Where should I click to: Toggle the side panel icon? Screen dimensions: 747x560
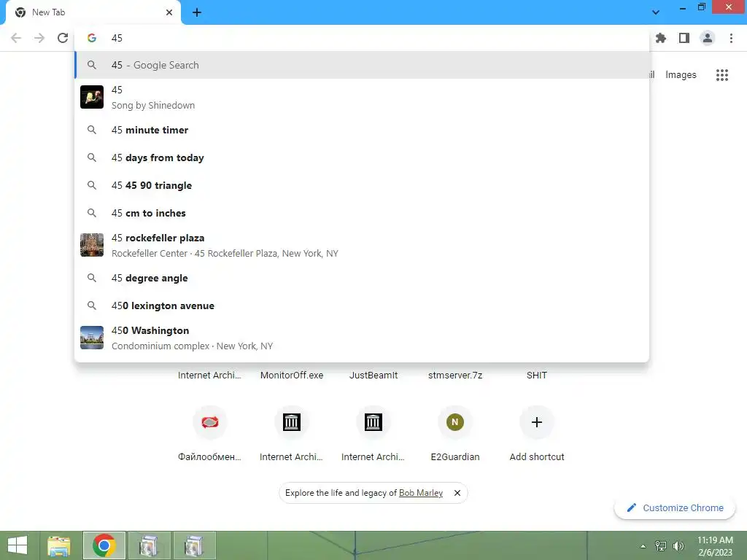coord(684,38)
